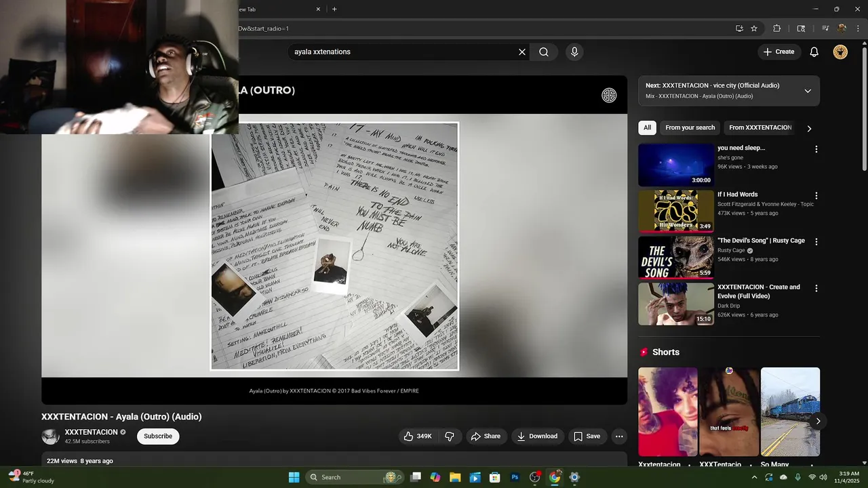Viewport: 868px width, 488px height.
Task: Click the taskbar Search box
Action: click(x=355, y=477)
